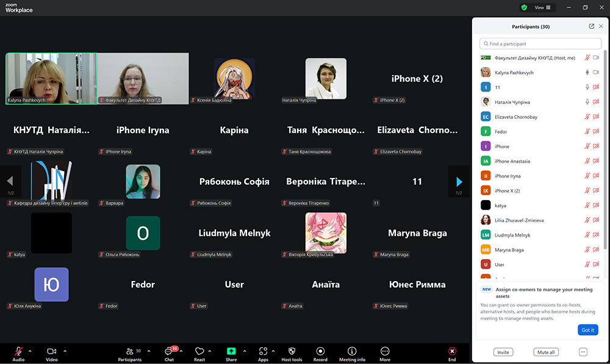Screen dimensions: 610x364
Task: Click the React heart icon
Action: [199, 352]
